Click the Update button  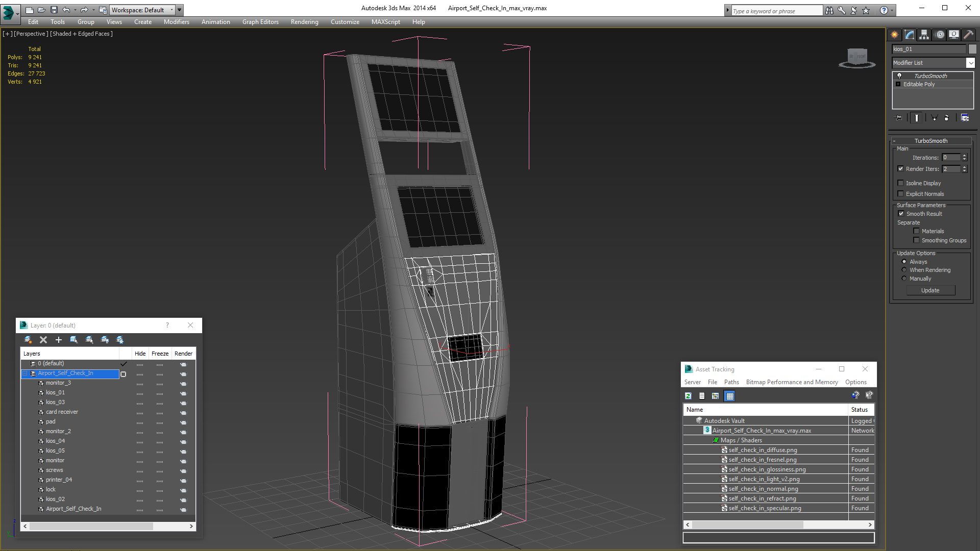tap(930, 290)
